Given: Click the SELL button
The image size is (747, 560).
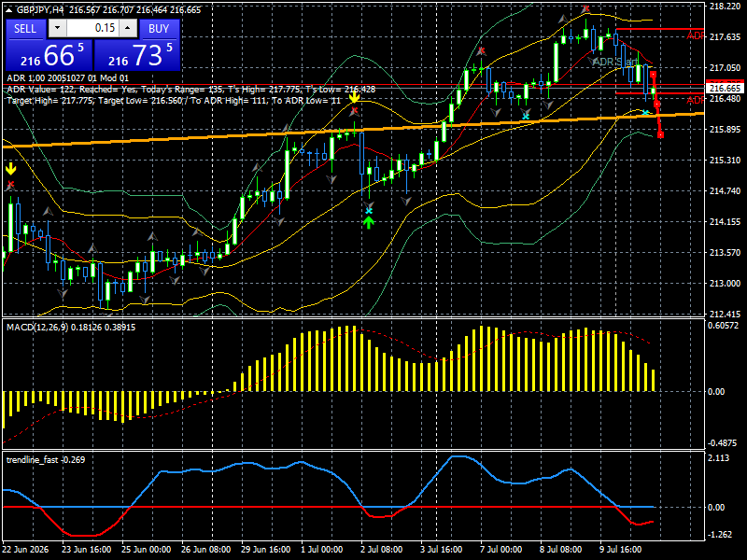Looking at the screenshot, I should [25, 29].
